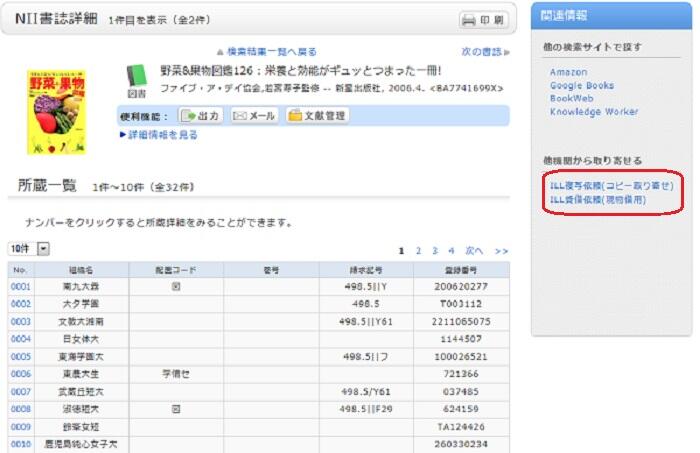This screenshot has height=453, width=700.
Task: Open Knowledge Worker link
Action: point(594,112)
